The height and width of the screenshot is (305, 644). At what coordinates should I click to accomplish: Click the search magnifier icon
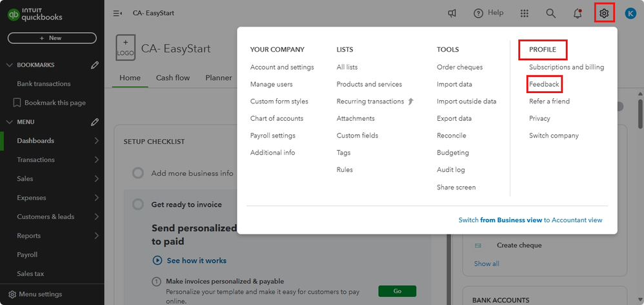coord(550,13)
